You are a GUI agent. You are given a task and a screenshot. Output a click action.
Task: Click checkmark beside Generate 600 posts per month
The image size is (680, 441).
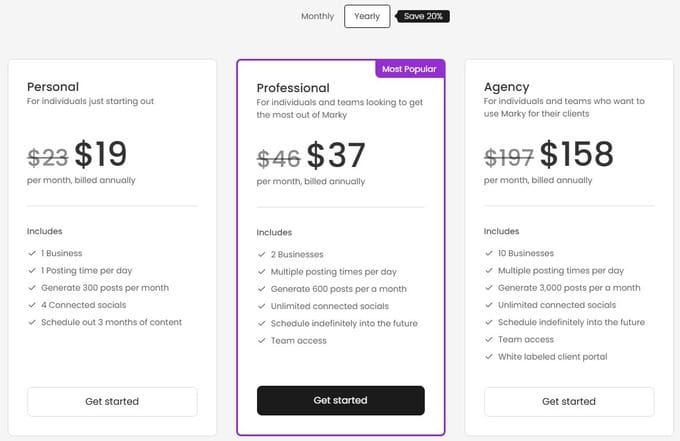pos(261,289)
